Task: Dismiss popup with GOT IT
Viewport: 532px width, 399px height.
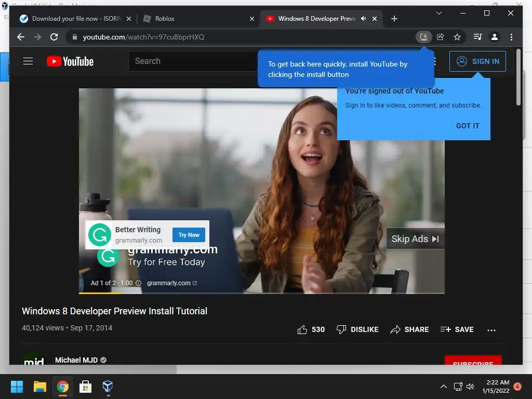Action: [x=468, y=126]
